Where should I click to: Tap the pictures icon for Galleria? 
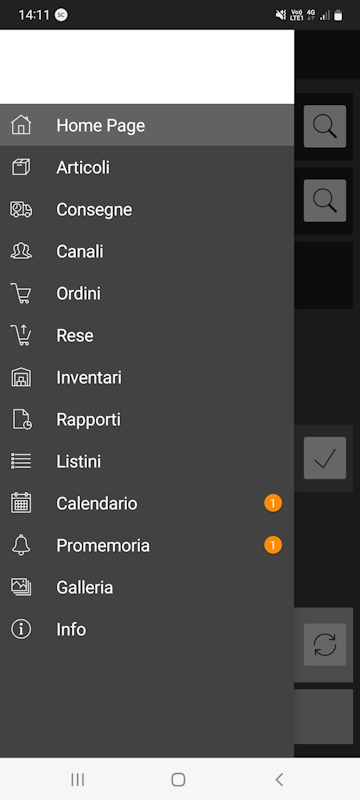coord(21,587)
